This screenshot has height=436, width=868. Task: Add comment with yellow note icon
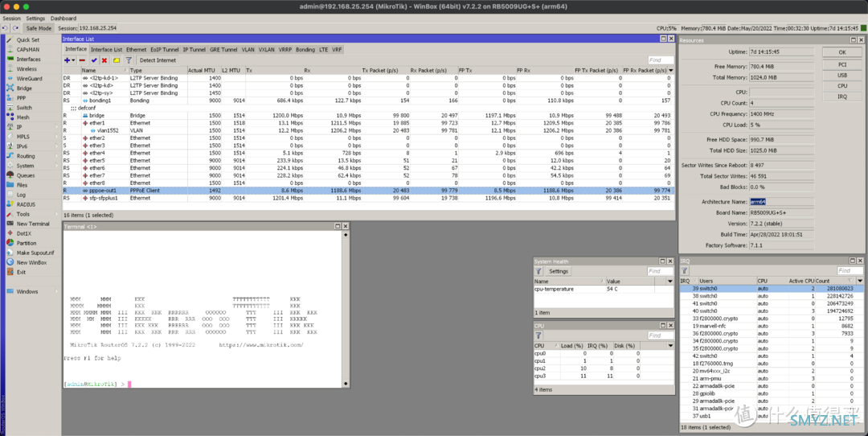point(117,60)
